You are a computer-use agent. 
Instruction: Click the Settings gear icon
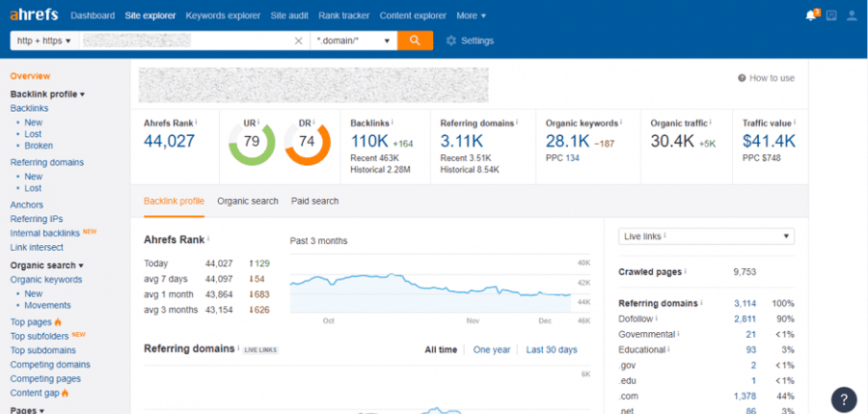click(x=451, y=41)
